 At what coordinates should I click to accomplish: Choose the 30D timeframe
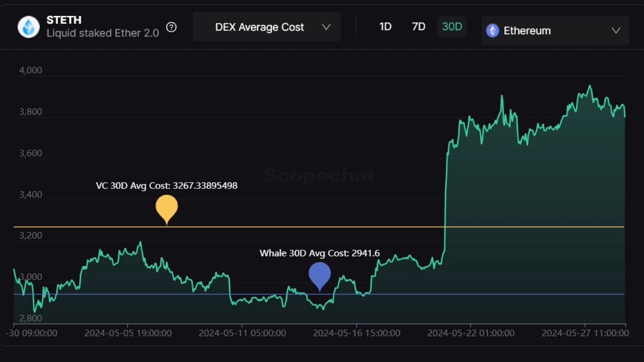coord(452,27)
